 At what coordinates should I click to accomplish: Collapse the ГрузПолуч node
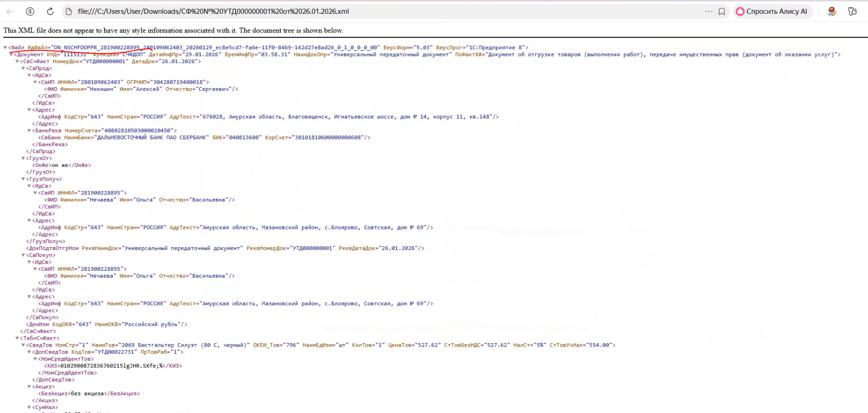coord(23,179)
